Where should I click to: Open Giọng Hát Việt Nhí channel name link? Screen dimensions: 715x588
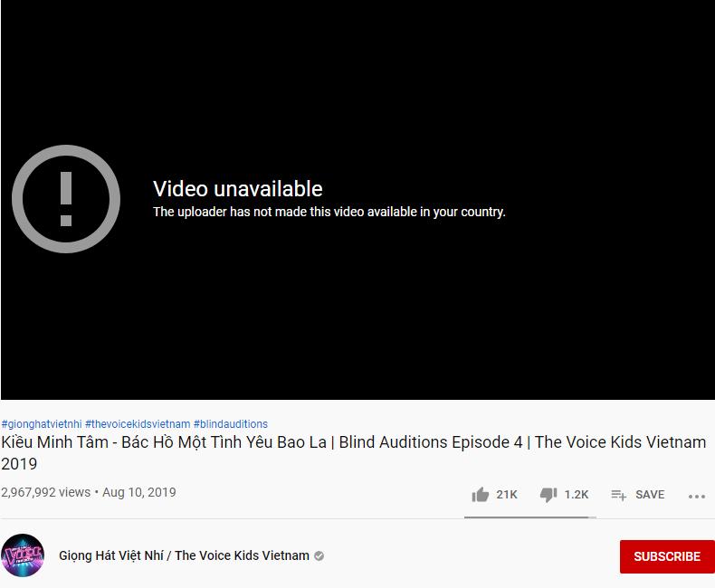(185, 555)
